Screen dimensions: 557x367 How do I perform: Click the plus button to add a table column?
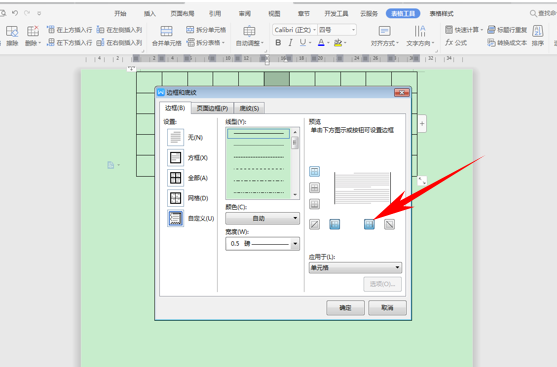coord(422,124)
